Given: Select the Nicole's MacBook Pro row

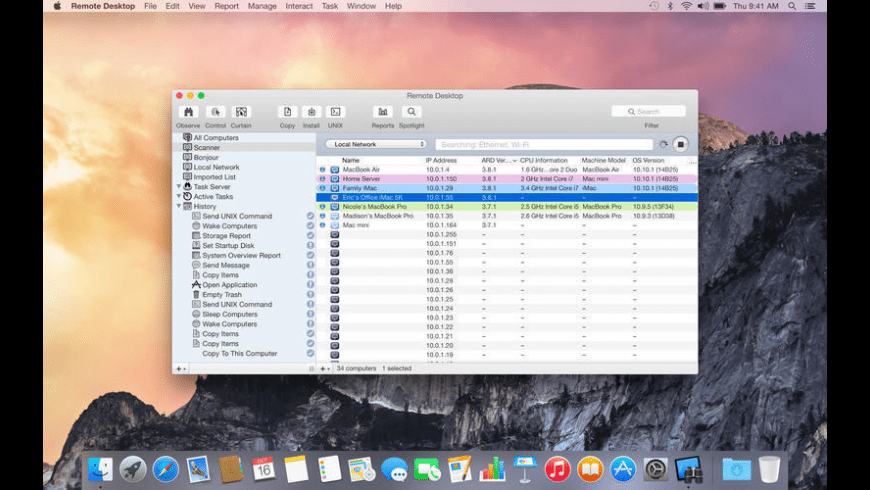Looking at the screenshot, I should pos(507,206).
